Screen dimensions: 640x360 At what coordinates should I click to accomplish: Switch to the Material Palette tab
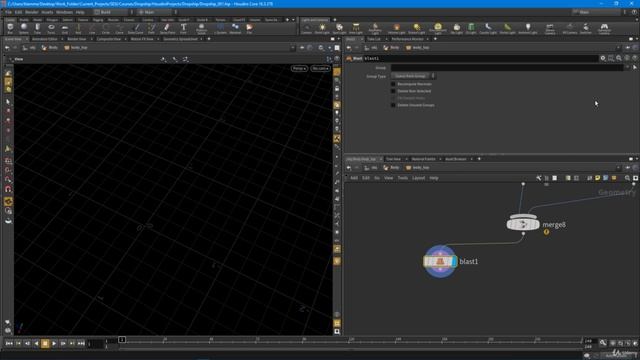(x=423, y=159)
